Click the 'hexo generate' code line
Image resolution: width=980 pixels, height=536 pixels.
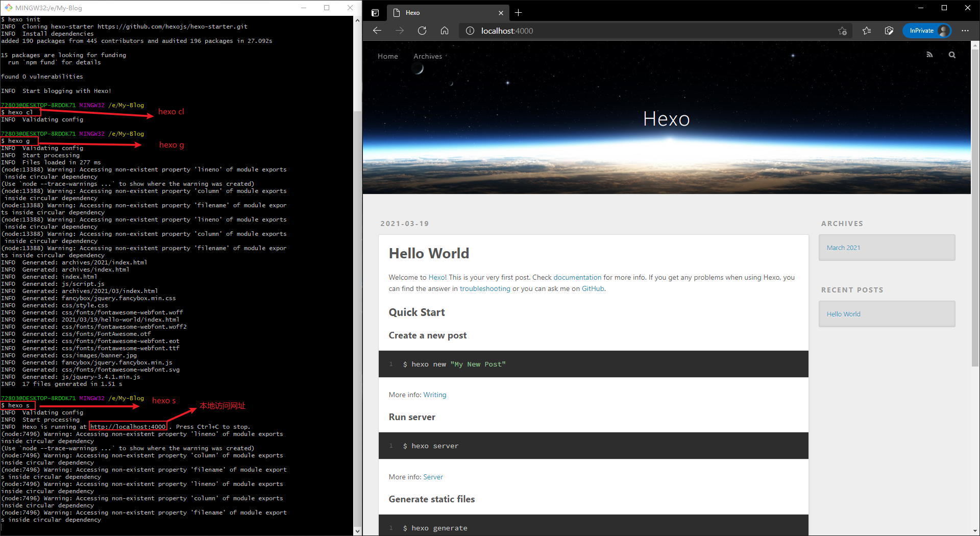pyautogui.click(x=435, y=528)
